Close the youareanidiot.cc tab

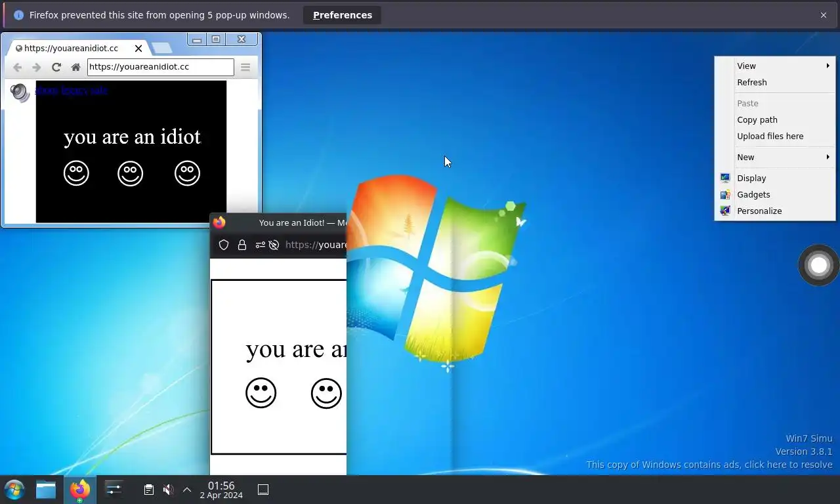[x=138, y=48]
